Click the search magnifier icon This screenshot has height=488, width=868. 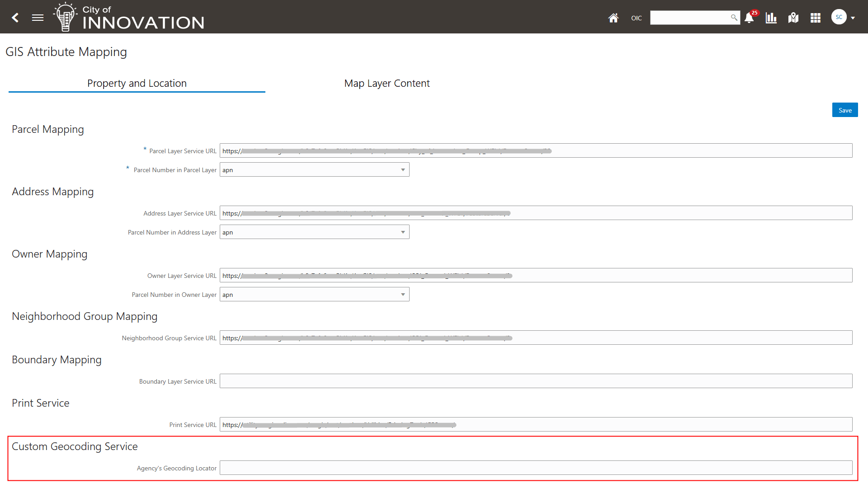734,18
